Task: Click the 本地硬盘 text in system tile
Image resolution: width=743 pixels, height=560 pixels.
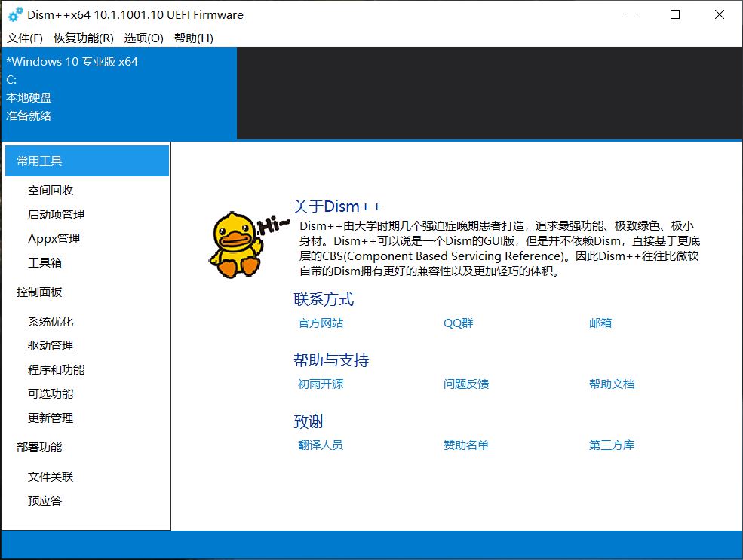Action: pos(29,97)
